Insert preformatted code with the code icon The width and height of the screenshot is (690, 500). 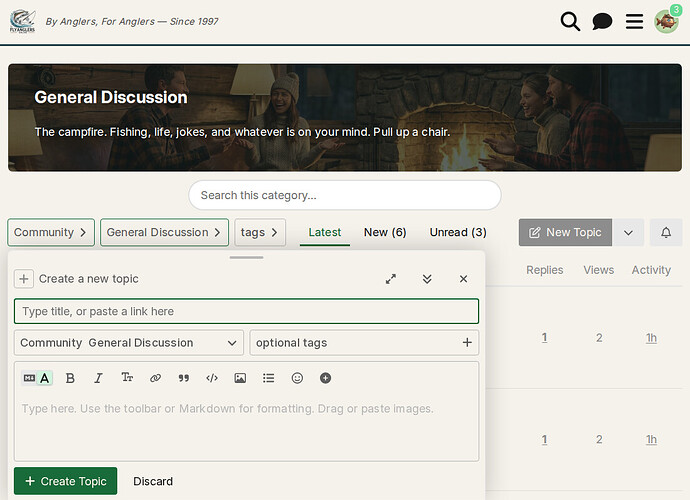click(x=212, y=378)
